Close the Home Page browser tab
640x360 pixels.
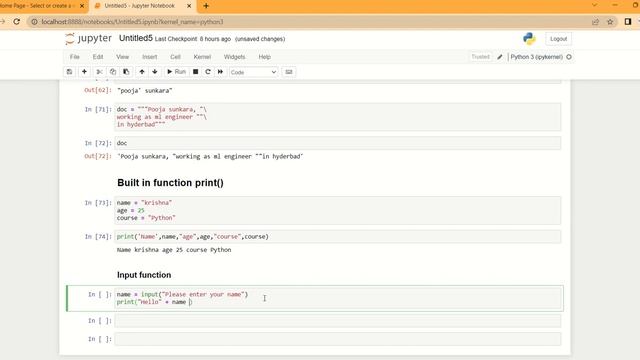(82, 6)
